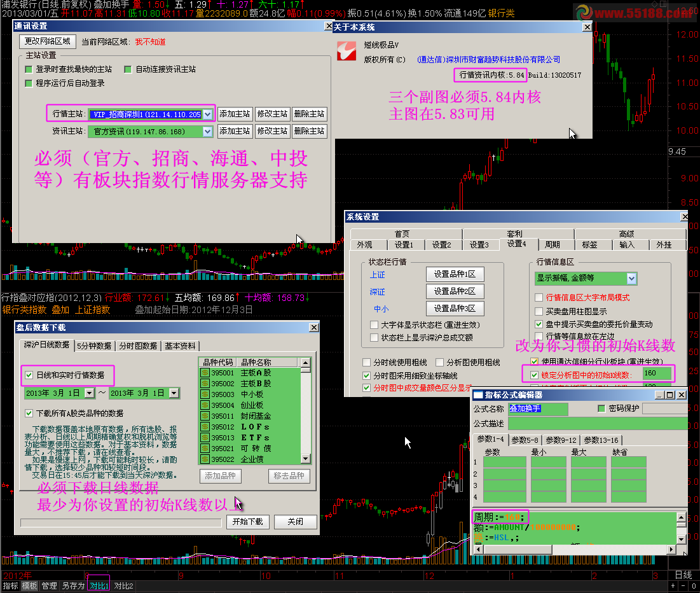
Task: Toggle 分时线使用粗线 checkbox
Action: pos(366,363)
